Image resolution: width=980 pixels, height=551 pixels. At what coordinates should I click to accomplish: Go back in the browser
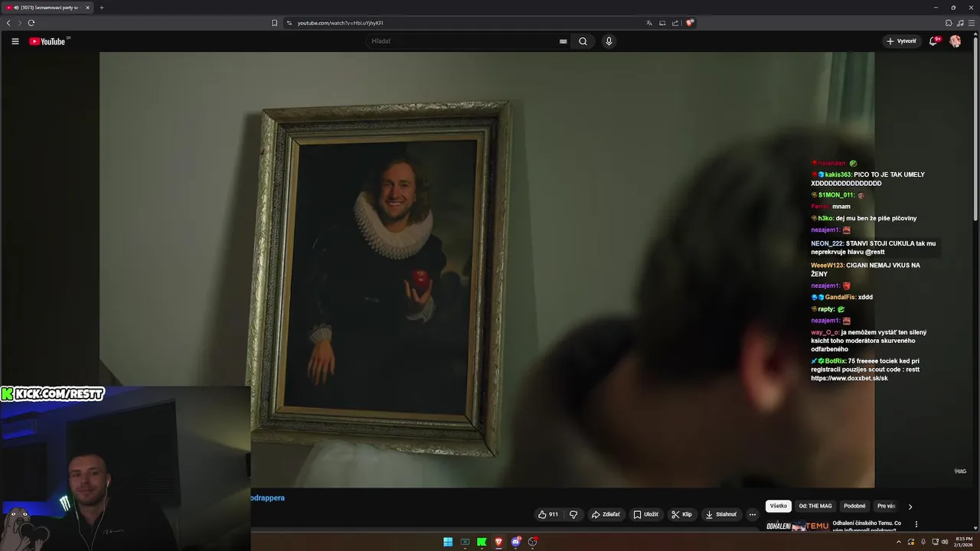click(x=8, y=23)
